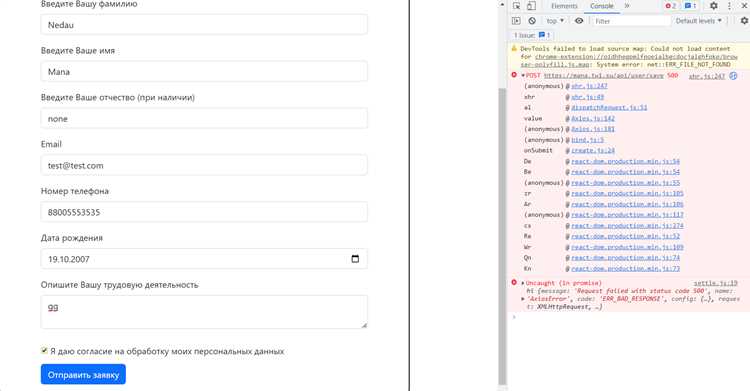Collapse the POST error stack trace
The width and height of the screenshot is (750, 391).
click(523, 76)
